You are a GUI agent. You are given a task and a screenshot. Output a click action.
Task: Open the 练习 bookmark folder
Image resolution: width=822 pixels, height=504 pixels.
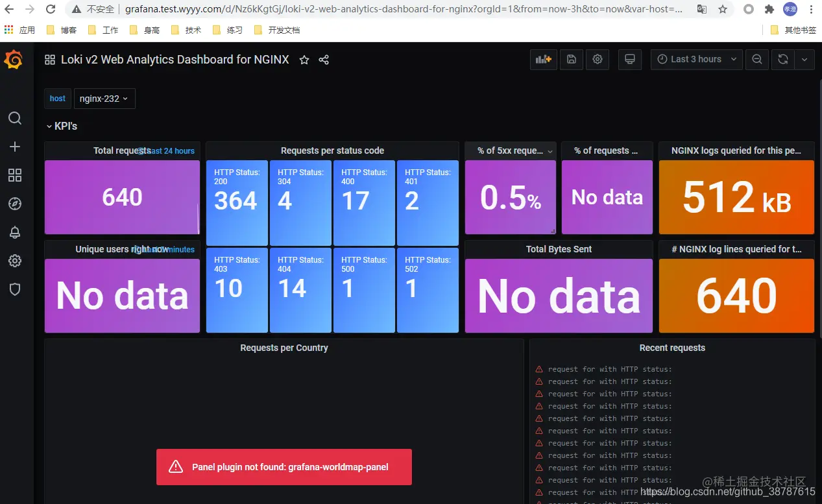point(227,30)
